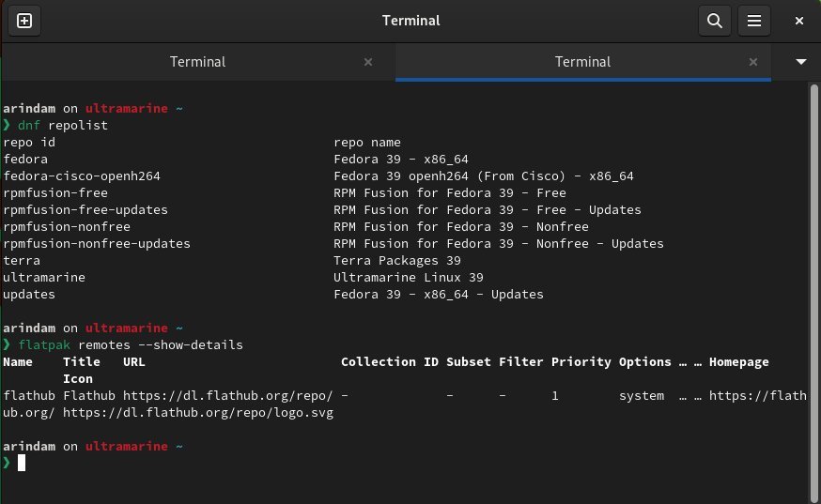Click 'Fedora 39 - x86_64' repo name
Screen dimensions: 821x504
401,159
